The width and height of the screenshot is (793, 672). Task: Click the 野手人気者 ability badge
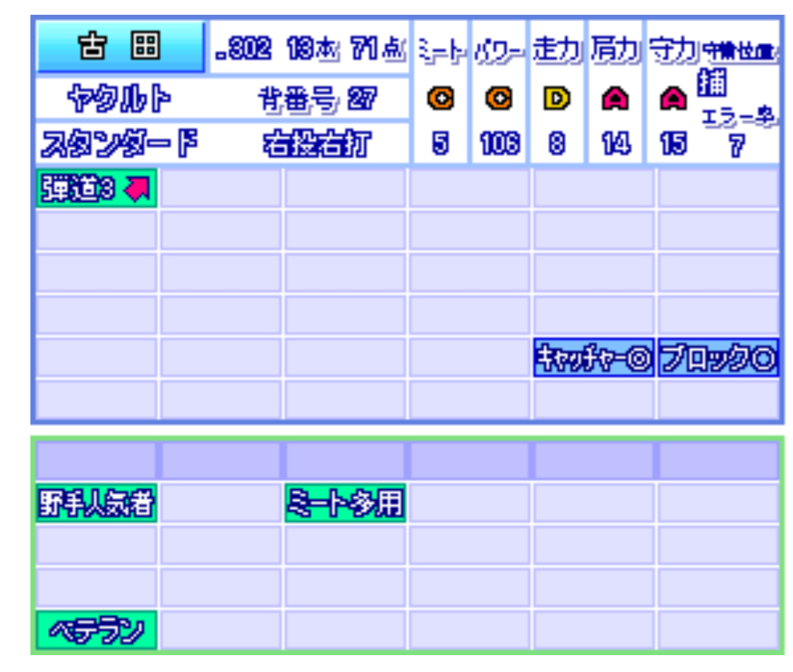pos(97,503)
